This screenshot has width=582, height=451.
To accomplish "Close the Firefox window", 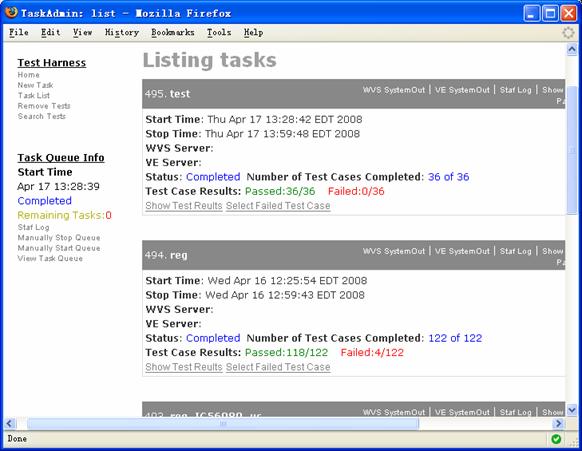I will coord(569,14).
